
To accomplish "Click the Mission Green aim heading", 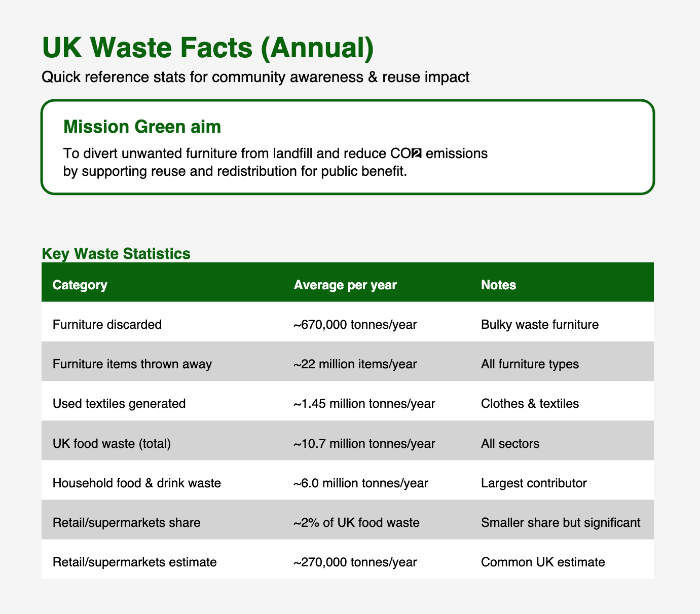I will (142, 127).
